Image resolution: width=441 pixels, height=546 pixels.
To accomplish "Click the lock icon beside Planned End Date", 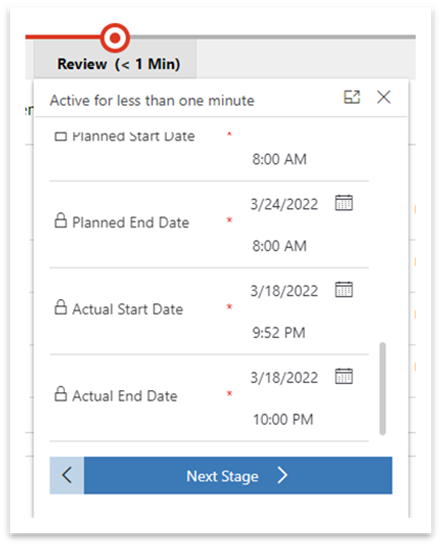I will pyautogui.click(x=61, y=220).
